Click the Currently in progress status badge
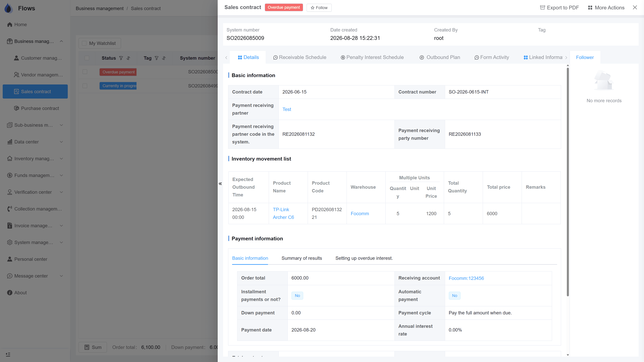This screenshot has height=362, width=644. click(118, 86)
